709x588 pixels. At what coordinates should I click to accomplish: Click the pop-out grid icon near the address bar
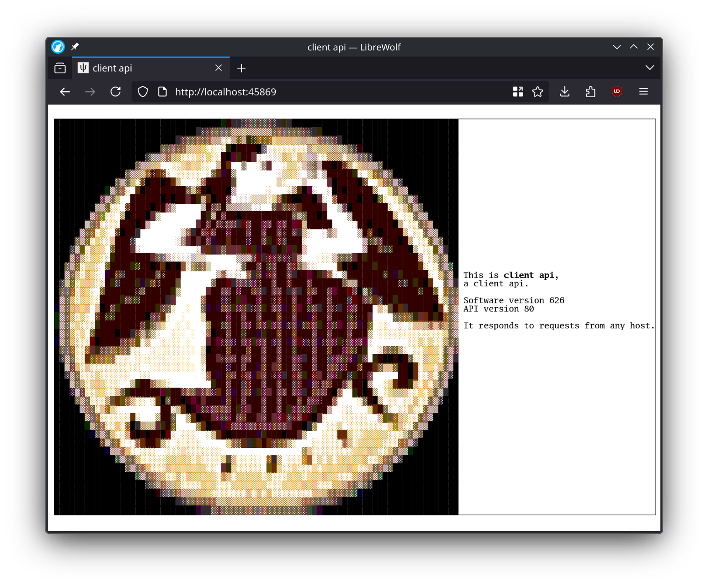[x=518, y=92]
